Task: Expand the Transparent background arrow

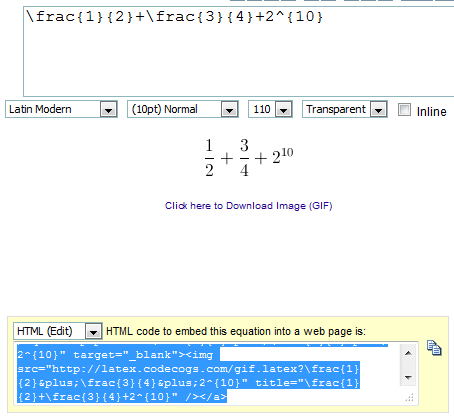Action: 378,109
